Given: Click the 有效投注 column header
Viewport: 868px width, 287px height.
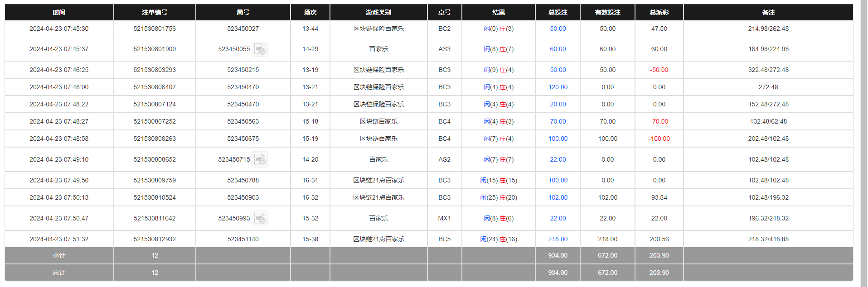Looking at the screenshot, I should (x=607, y=12).
